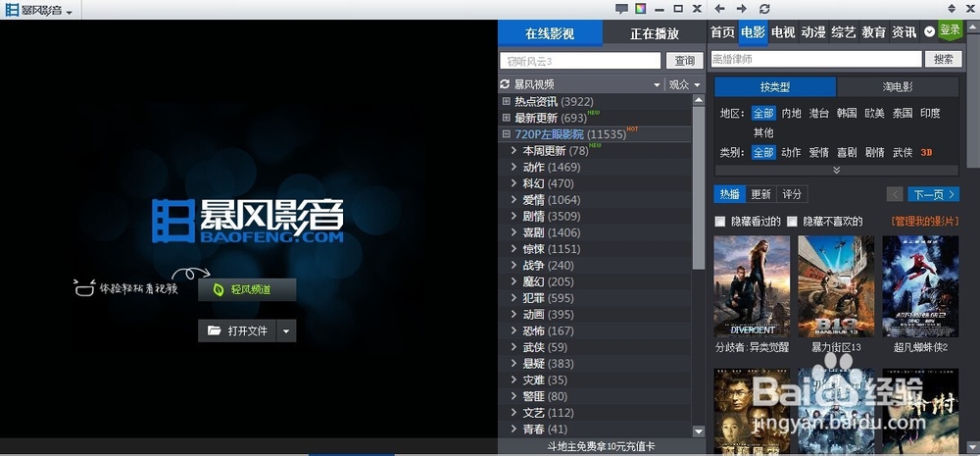
Task: Select the 青春 (41) list row
Action: [x=595, y=430]
